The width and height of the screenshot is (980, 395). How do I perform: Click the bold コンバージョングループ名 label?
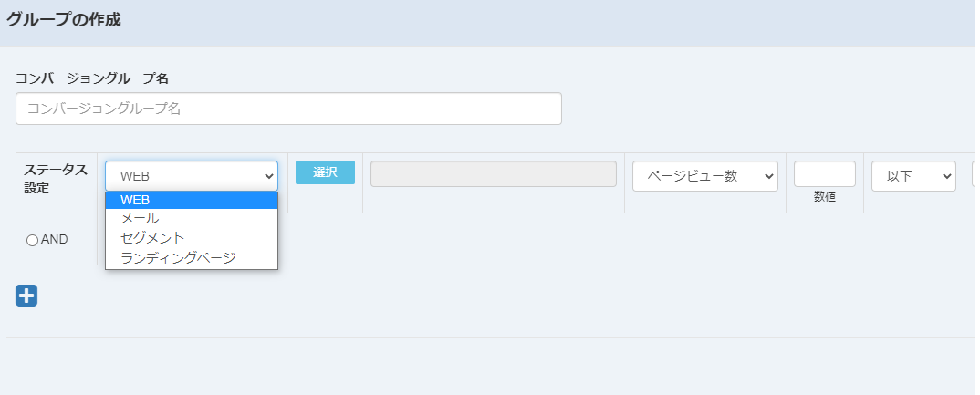click(92, 78)
